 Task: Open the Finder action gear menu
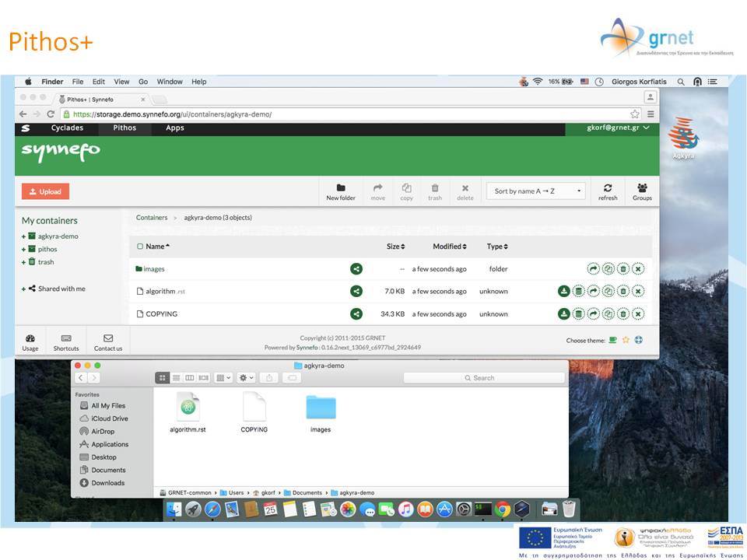point(247,378)
